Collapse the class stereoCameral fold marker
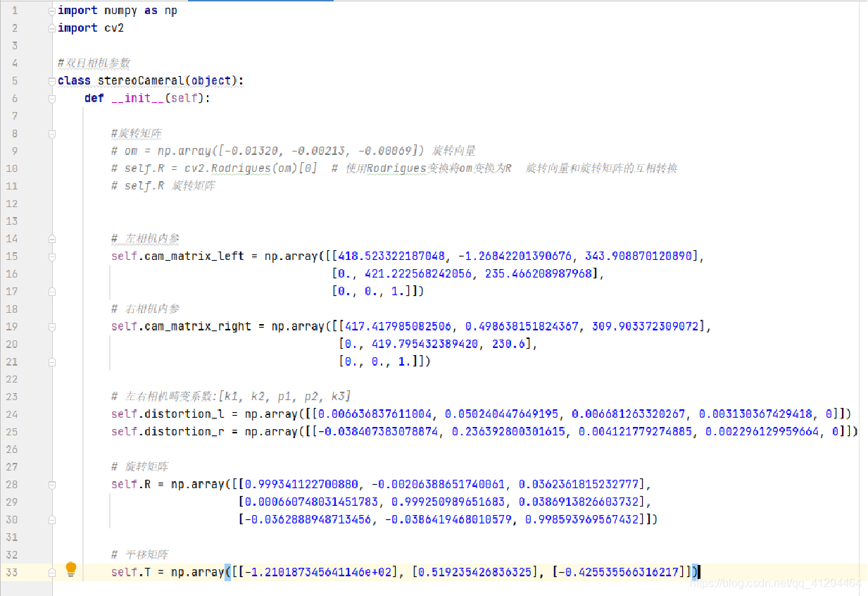868x596 pixels. point(52,81)
